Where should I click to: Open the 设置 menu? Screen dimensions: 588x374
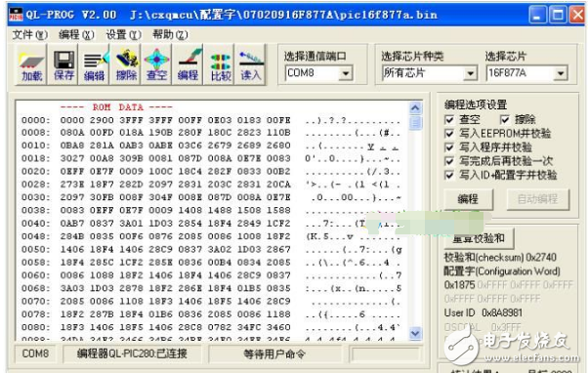click(x=123, y=35)
